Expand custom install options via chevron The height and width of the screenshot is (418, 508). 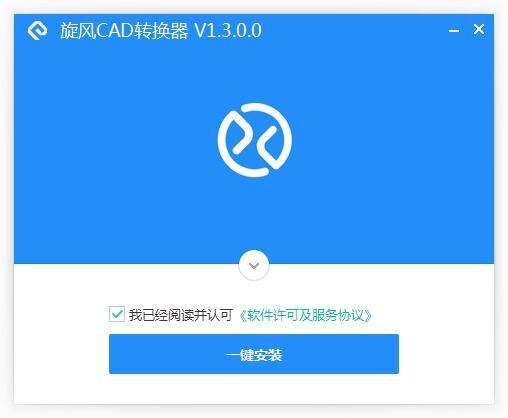(254, 265)
